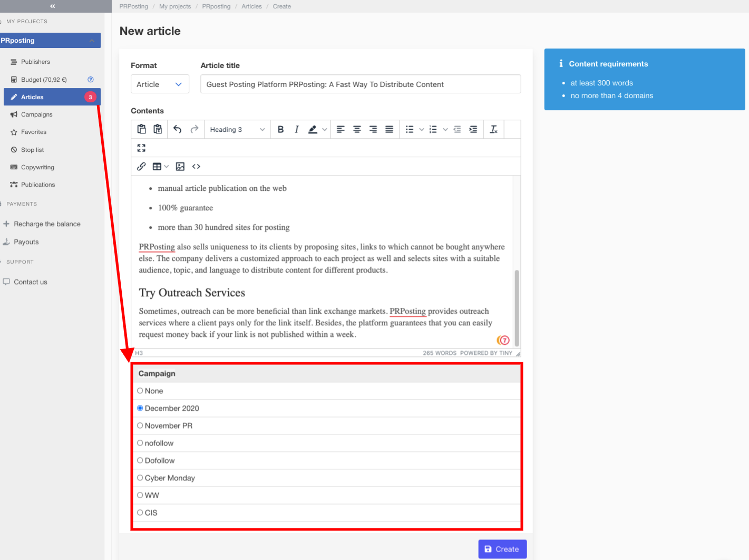This screenshot has height=560, width=749.
Task: Collapse the sidebar with double-chevron icon
Action: click(52, 6)
